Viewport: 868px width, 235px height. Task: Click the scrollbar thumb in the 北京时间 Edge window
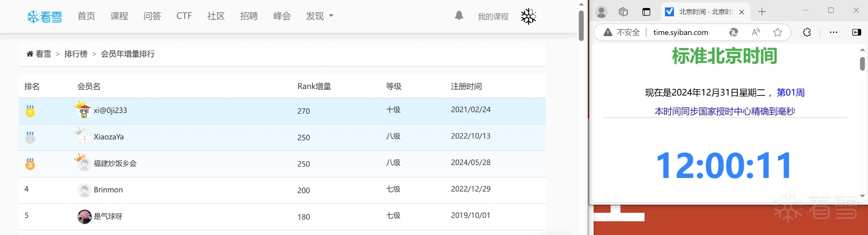click(x=862, y=63)
